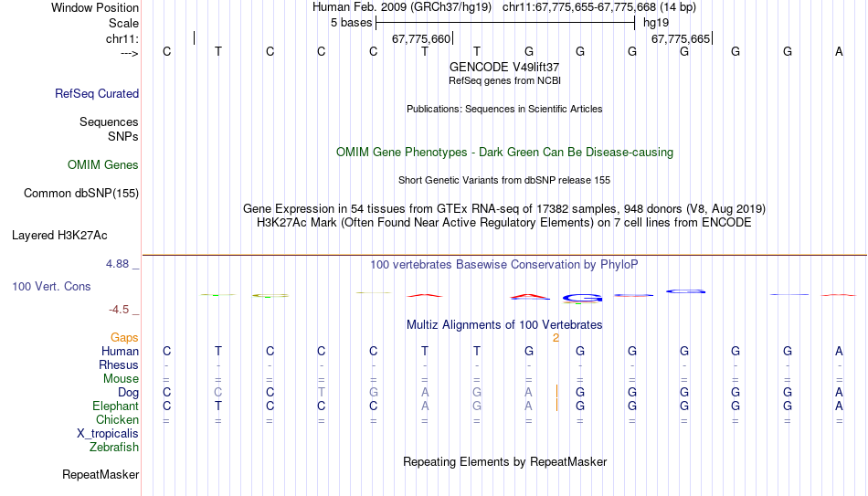Image resolution: width=868 pixels, height=496 pixels.
Task: Click the first C base in the sequence row
Action: pos(166,51)
